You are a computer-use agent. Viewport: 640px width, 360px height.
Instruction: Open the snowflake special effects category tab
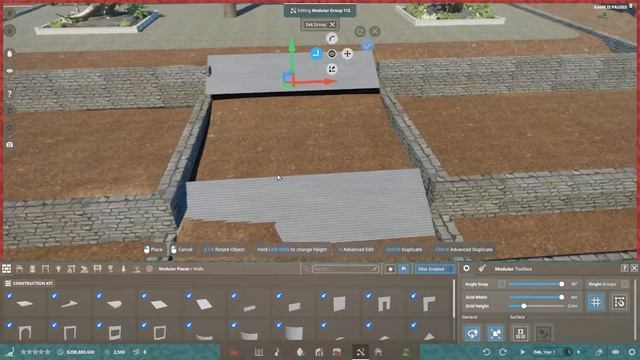pos(149,269)
